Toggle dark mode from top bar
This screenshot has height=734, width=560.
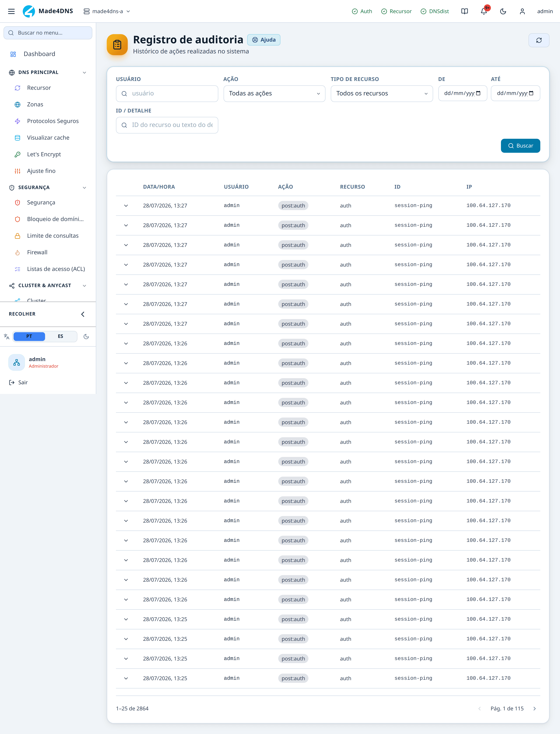[x=503, y=11]
